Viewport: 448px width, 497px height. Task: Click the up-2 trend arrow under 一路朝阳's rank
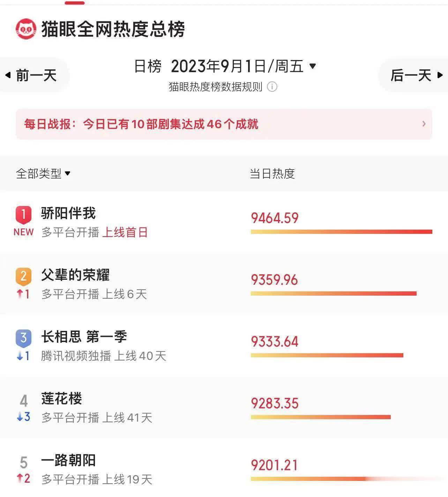point(23,479)
